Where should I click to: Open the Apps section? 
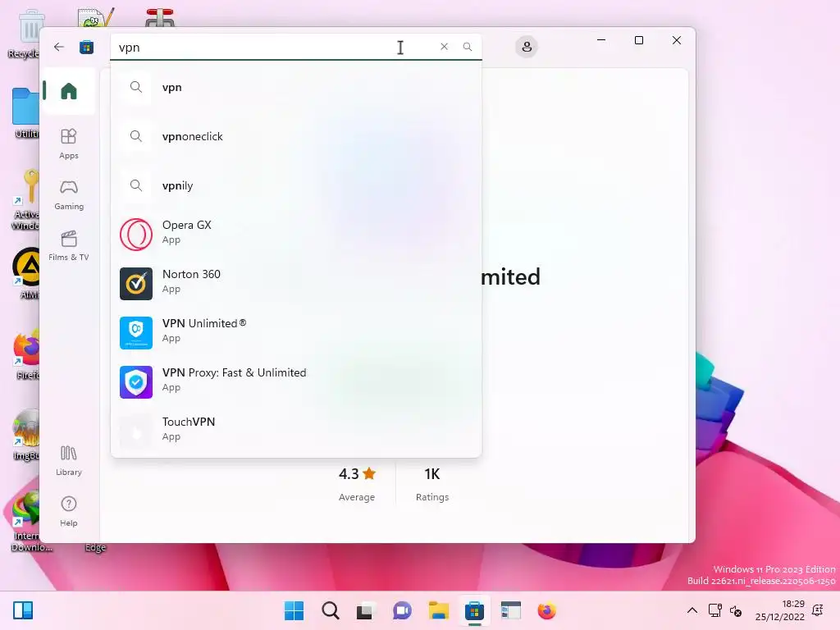click(x=69, y=144)
